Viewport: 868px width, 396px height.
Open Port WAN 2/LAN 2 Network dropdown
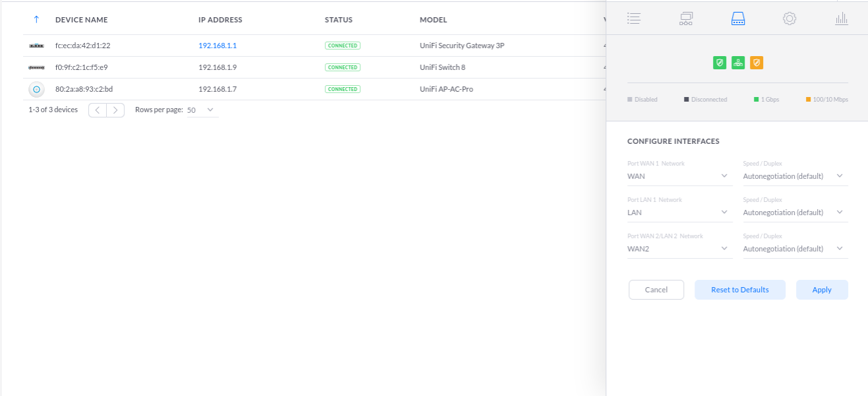pos(679,249)
